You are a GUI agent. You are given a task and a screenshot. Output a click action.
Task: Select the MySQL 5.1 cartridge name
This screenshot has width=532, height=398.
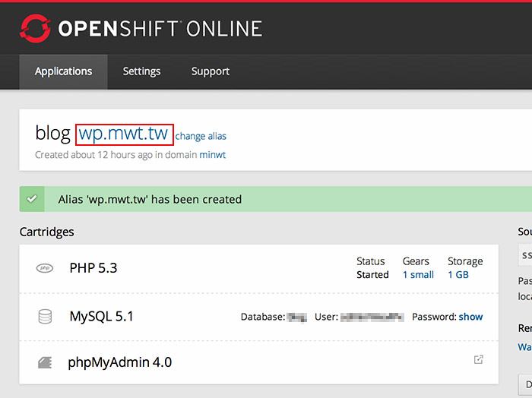(101, 317)
